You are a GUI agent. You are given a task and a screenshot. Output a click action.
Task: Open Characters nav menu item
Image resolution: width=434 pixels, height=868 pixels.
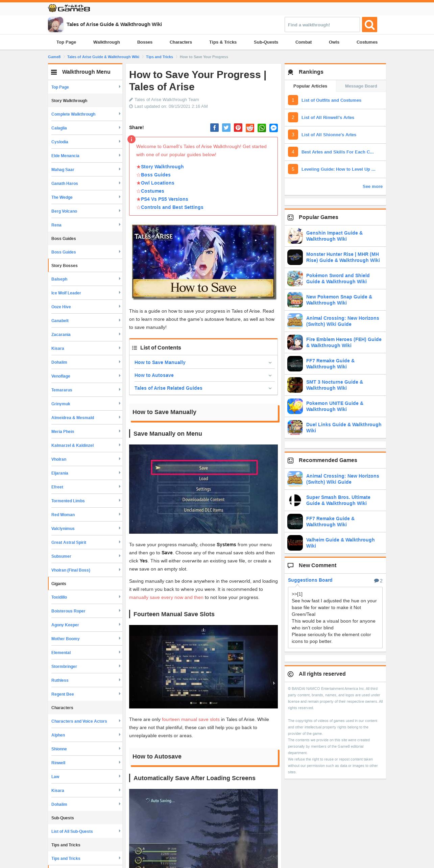[x=181, y=42]
